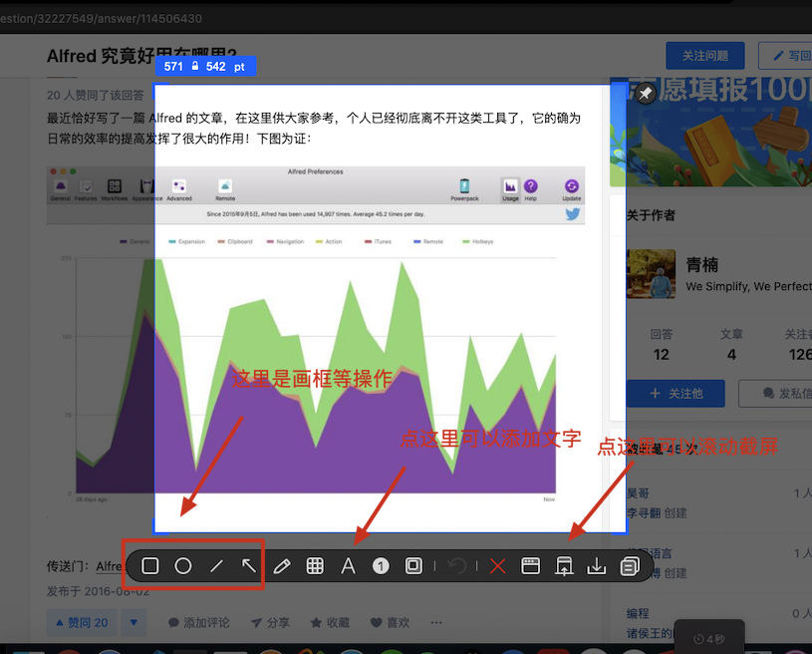This screenshot has width=812, height=654.
Task: Select the line drawing tool
Action: pyautogui.click(x=216, y=566)
